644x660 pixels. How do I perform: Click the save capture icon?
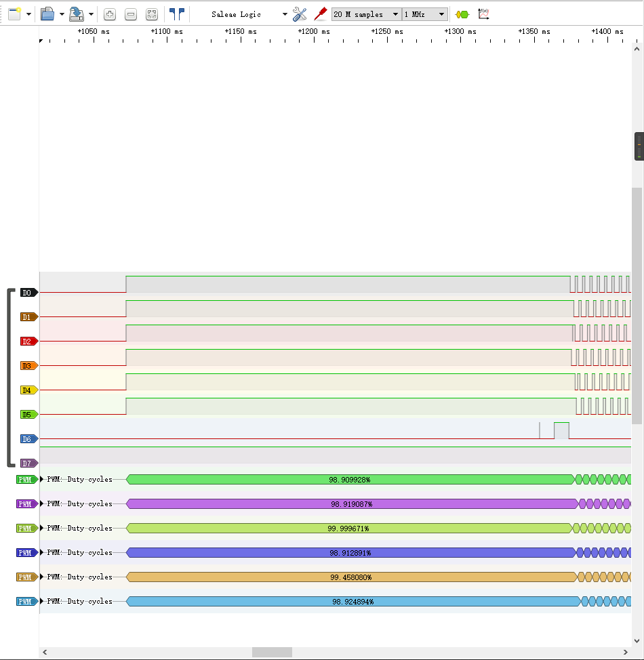[x=76, y=14]
